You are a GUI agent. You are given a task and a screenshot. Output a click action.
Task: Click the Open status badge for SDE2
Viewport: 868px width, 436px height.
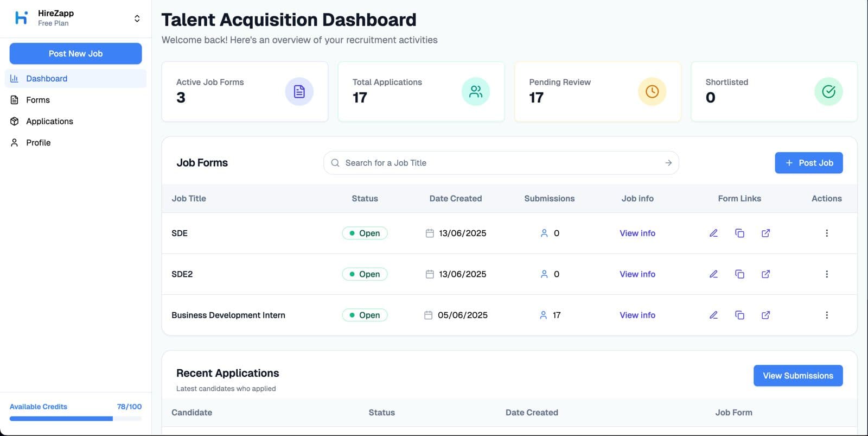coord(365,274)
